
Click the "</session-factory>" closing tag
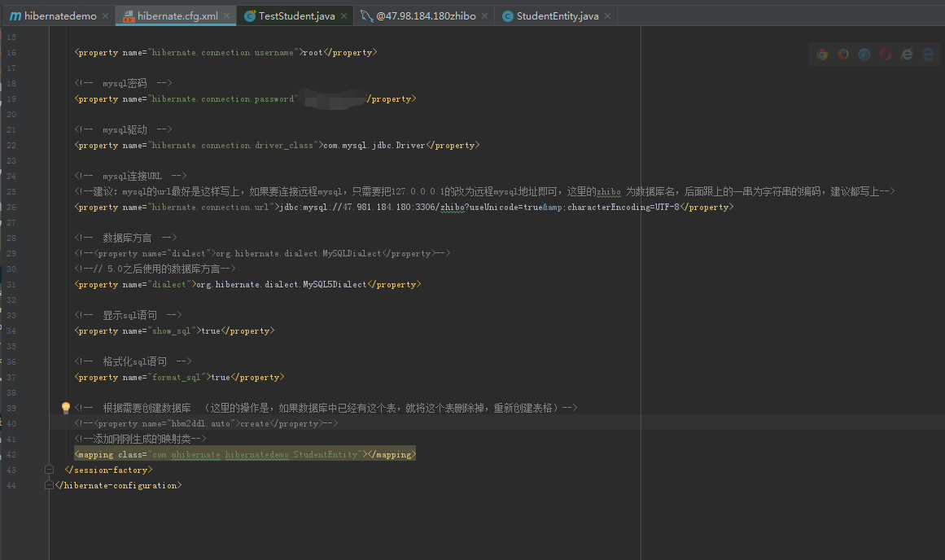coord(108,470)
